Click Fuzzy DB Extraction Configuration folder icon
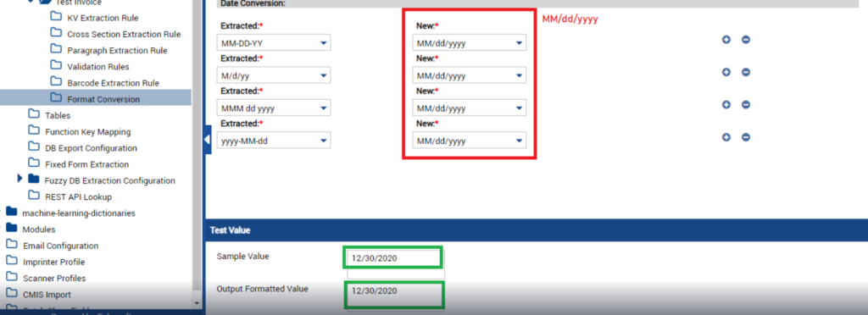 (x=34, y=179)
